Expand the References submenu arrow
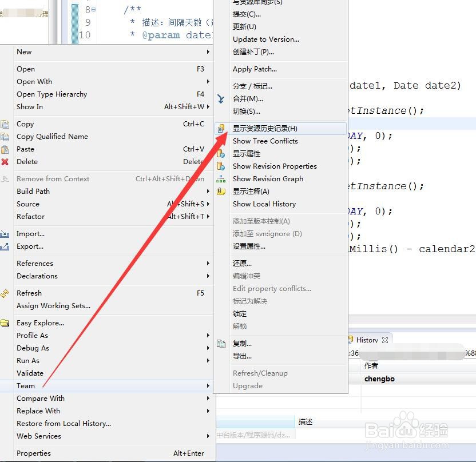The width and height of the screenshot is (476, 462). click(x=208, y=264)
